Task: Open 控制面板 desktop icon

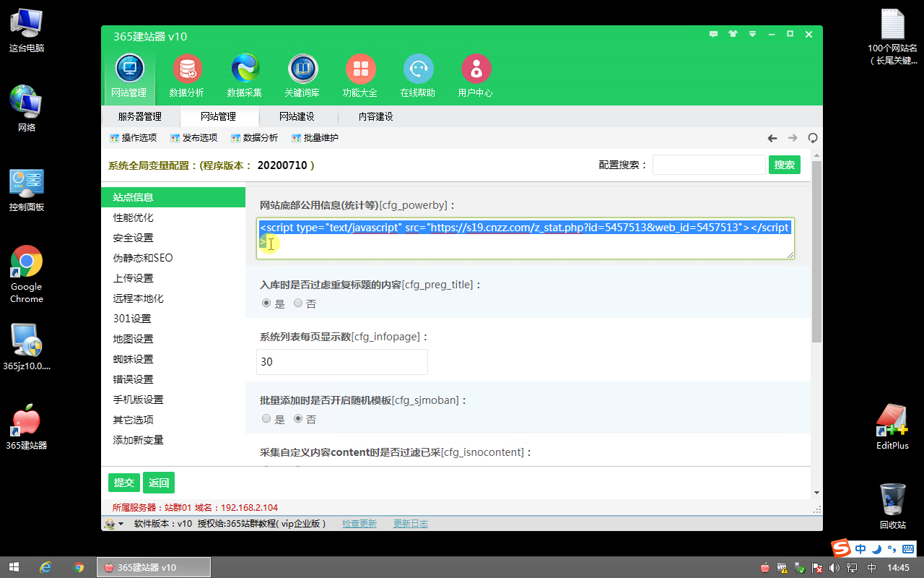Action: click(x=27, y=190)
